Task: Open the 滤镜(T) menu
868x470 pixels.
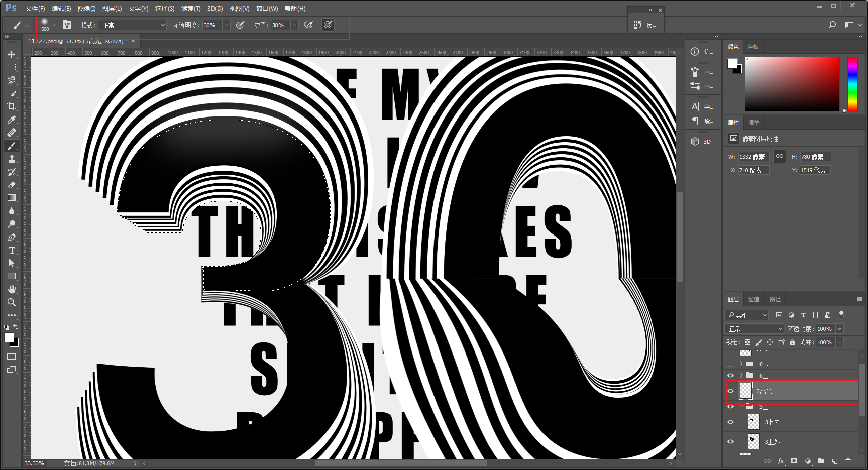Action: tap(191, 9)
